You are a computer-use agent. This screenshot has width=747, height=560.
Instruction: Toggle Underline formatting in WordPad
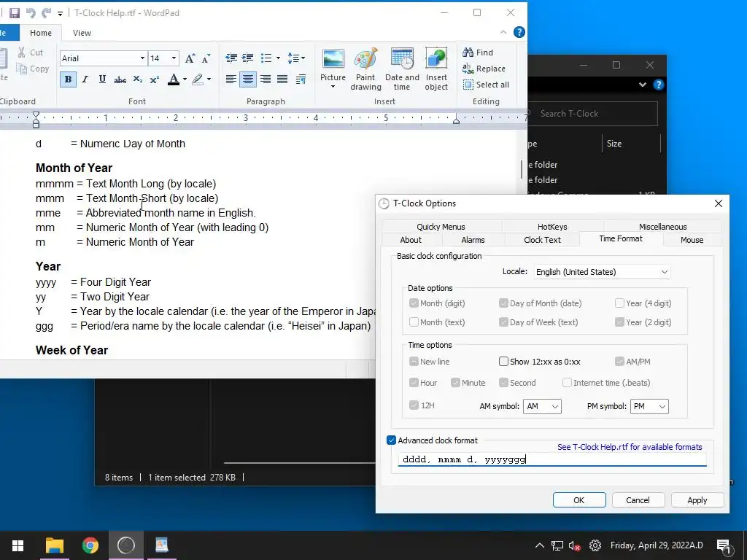(x=102, y=79)
